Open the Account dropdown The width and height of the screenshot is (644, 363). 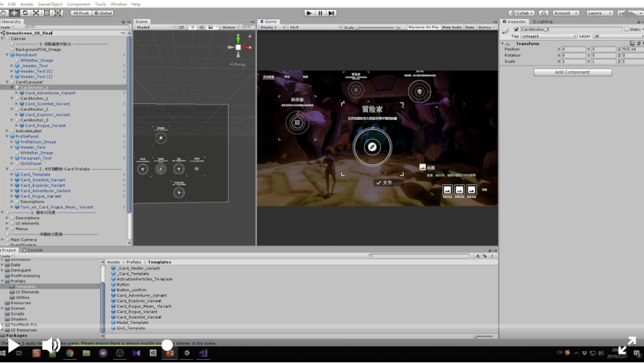pos(566,13)
